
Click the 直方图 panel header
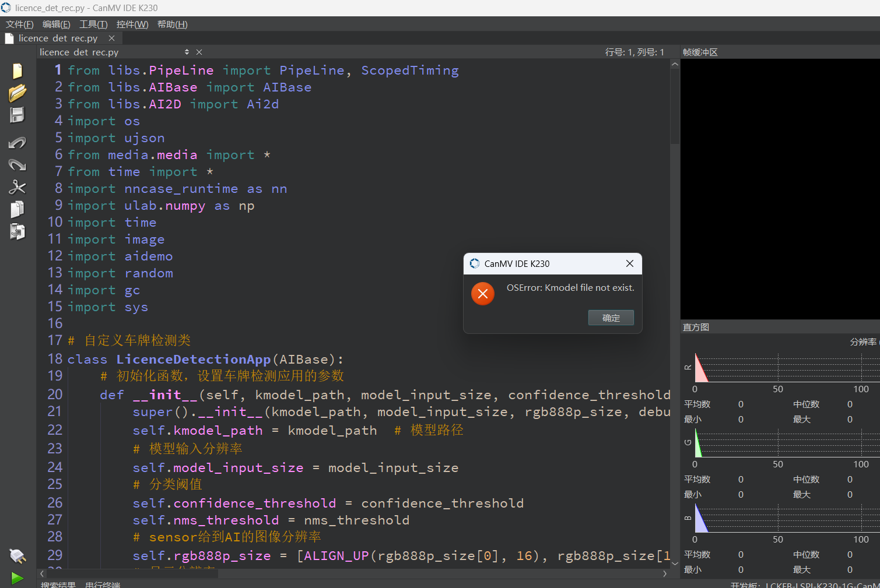tap(696, 328)
